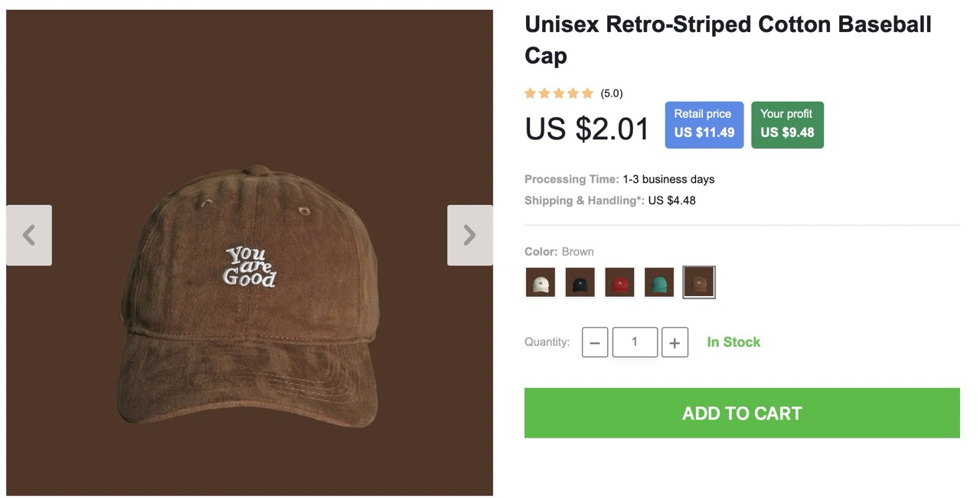Click the In Stock status label
This screenshot has width=980, height=498.
[x=733, y=342]
